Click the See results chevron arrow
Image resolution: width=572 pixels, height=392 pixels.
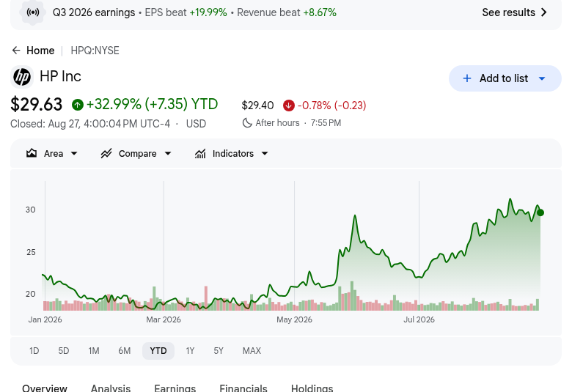[x=544, y=12]
